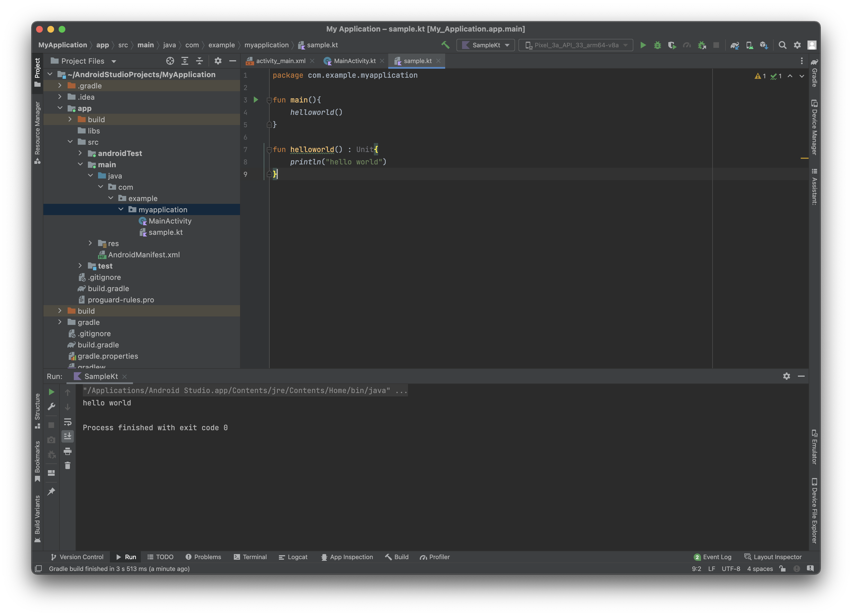Toggle read-only lock icon in status bar
Image resolution: width=852 pixels, height=616 pixels.
[x=782, y=569]
